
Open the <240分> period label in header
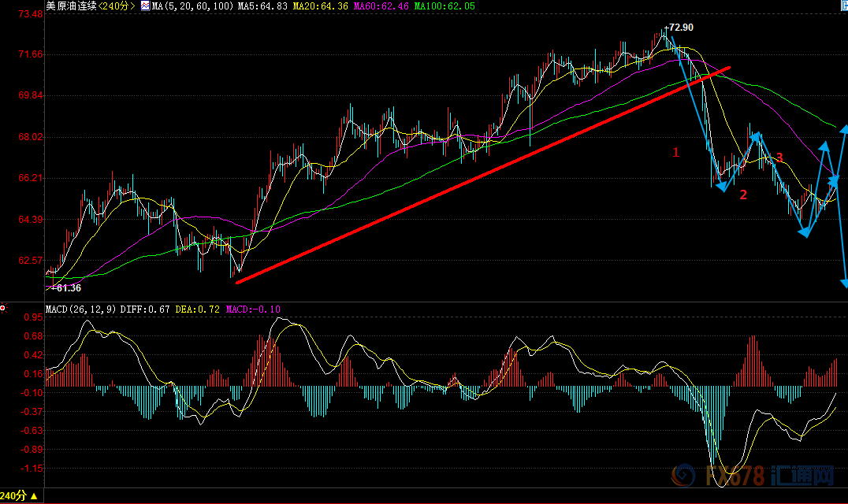point(114,6)
